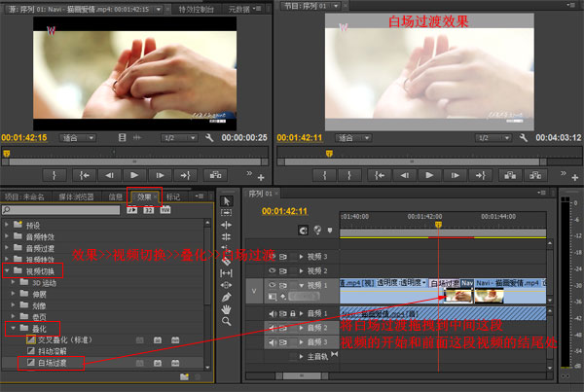The image size is (584, 392).
Task: Hide 视频 2 track with eye icon
Action: (x=273, y=270)
